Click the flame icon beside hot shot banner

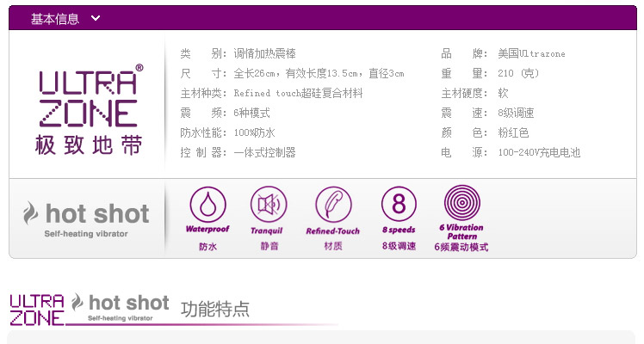point(30,212)
